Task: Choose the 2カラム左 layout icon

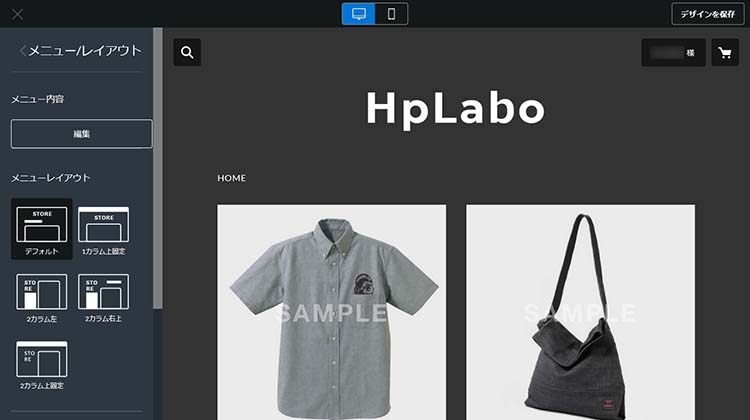Action: click(42, 298)
